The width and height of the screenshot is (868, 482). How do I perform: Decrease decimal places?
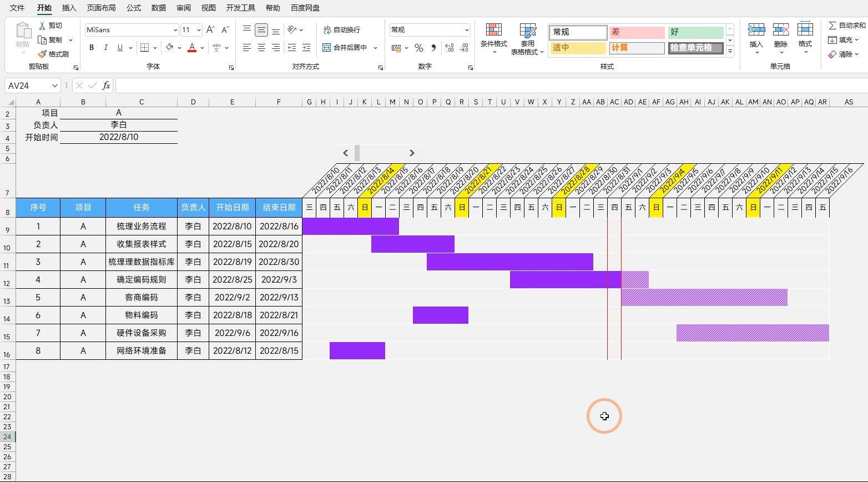(463, 48)
